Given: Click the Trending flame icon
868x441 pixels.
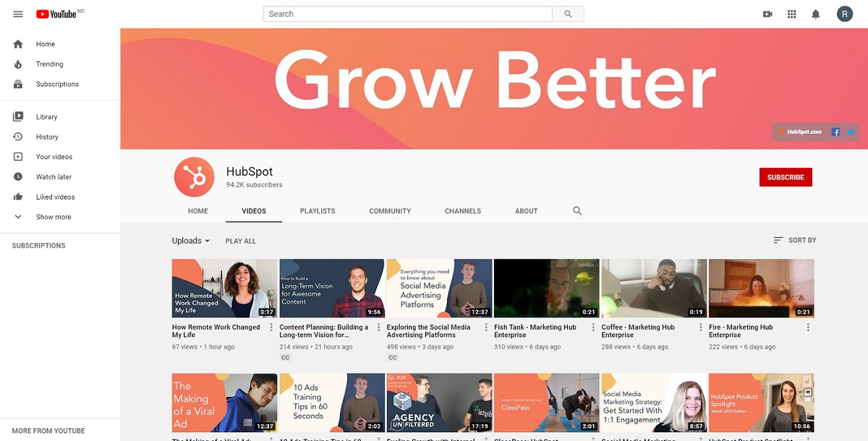Looking at the screenshot, I should pyautogui.click(x=19, y=64).
